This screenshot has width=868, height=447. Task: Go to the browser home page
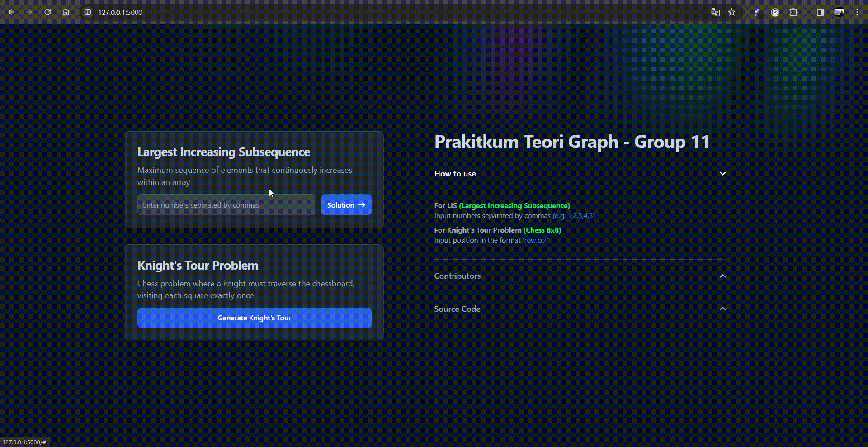(x=66, y=12)
